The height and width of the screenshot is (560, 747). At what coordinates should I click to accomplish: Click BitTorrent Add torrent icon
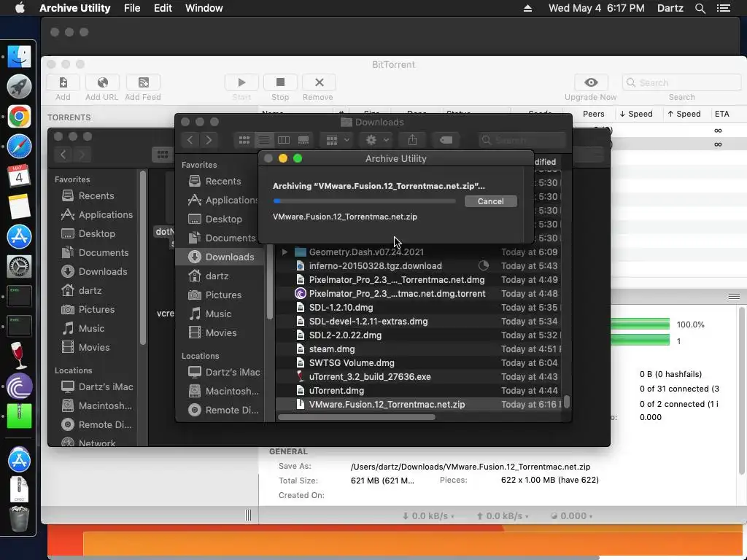pyautogui.click(x=63, y=82)
